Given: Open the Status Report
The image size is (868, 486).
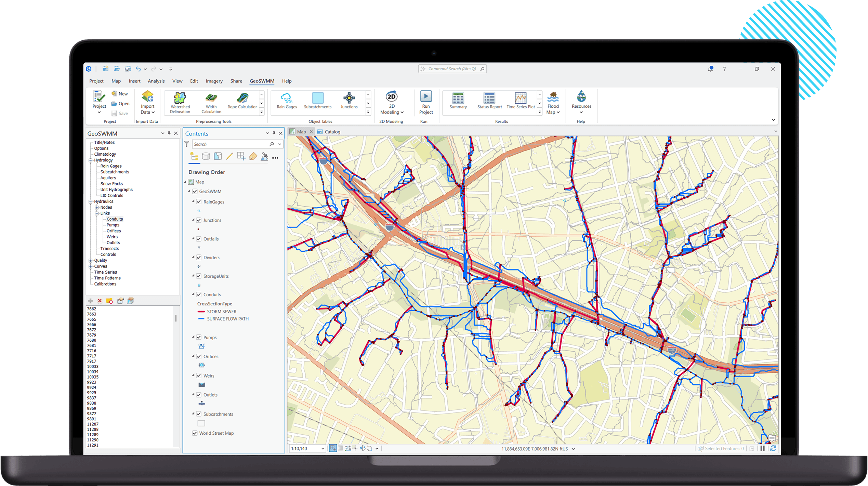Looking at the screenshot, I should [x=489, y=102].
